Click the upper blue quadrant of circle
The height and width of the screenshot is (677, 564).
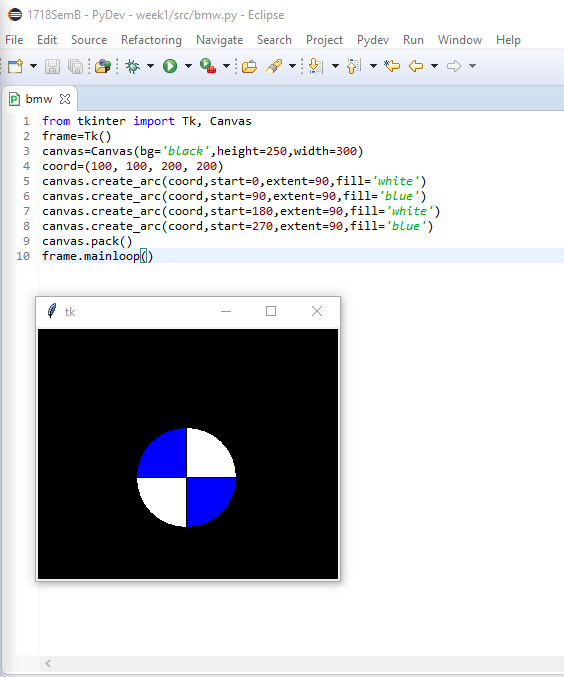coord(166,457)
